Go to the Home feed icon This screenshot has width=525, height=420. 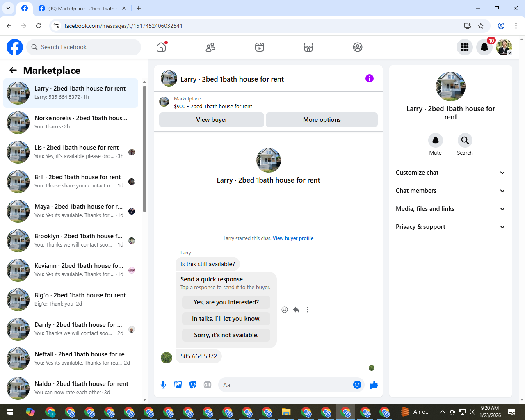[x=161, y=47]
